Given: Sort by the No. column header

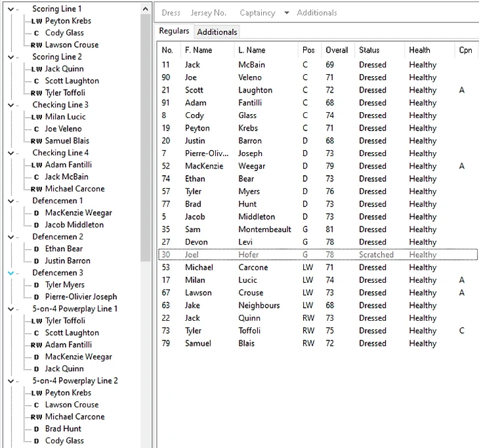Looking at the screenshot, I should (167, 50).
